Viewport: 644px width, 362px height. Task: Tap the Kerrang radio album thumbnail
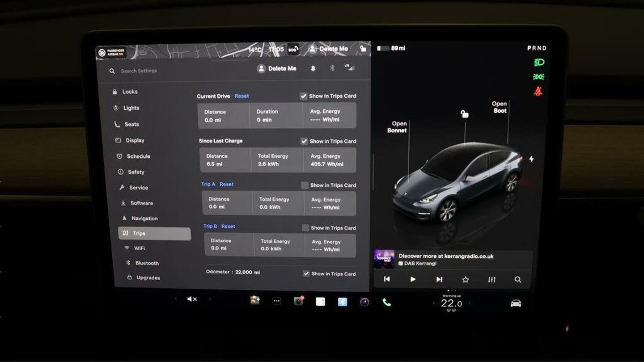coord(384,259)
